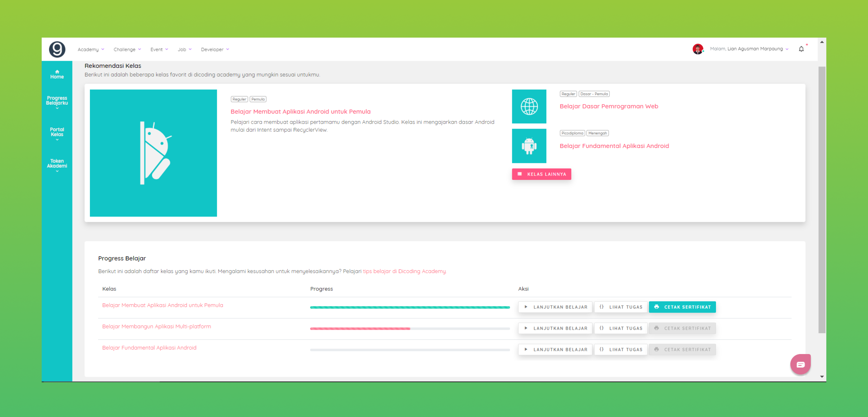Image resolution: width=868 pixels, height=417 pixels.
Task: Open tips belajar di Dicoding Academy link
Action: [404, 271]
